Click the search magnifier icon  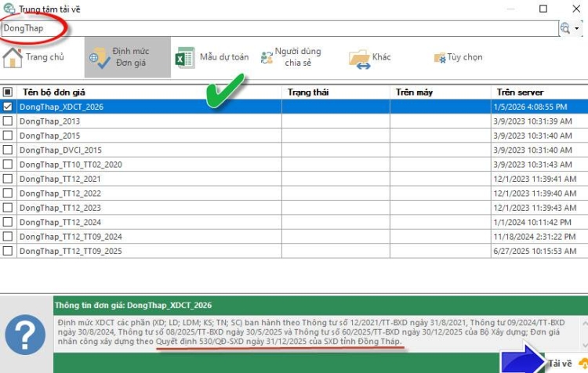[564, 28]
